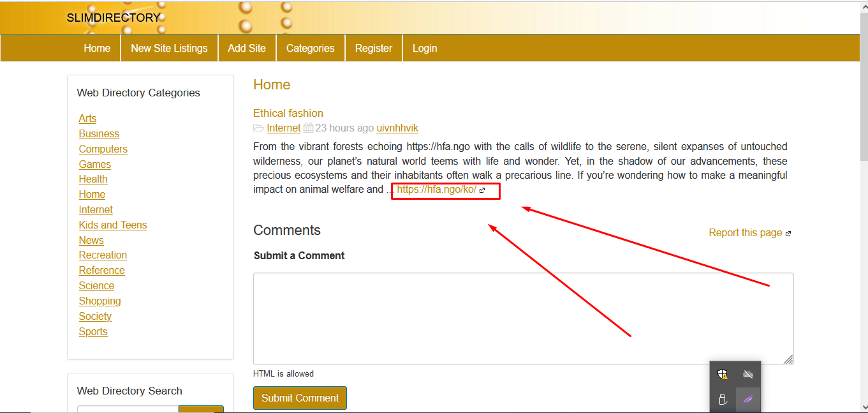The width and height of the screenshot is (868, 413).
Task: Click external link icon beside Report this page
Action: click(x=788, y=234)
